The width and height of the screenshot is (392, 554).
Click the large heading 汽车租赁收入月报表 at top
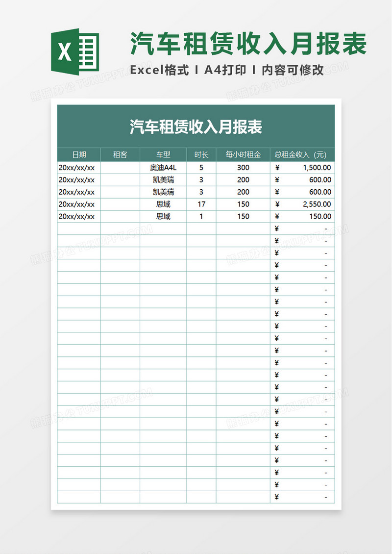(248, 44)
